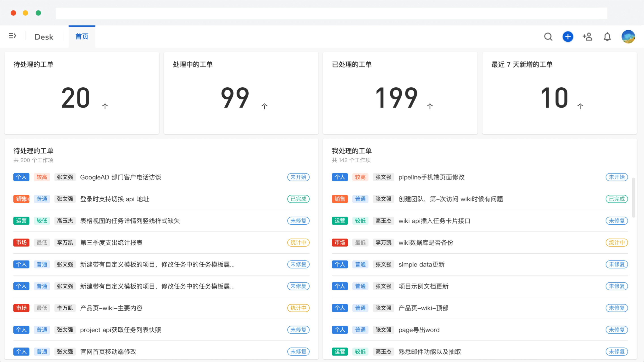
Task: Click 统计中 status on 第三季度支出统计报表
Action: click(298, 243)
